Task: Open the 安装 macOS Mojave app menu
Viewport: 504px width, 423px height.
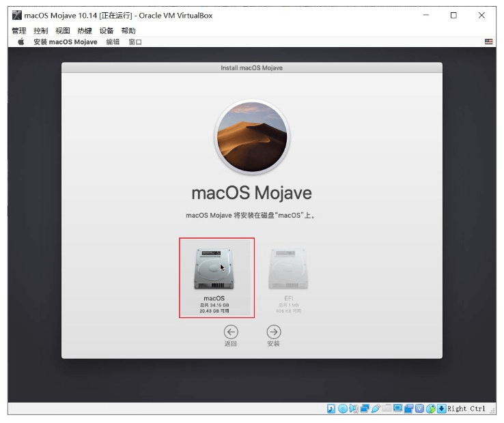Action: tap(66, 42)
